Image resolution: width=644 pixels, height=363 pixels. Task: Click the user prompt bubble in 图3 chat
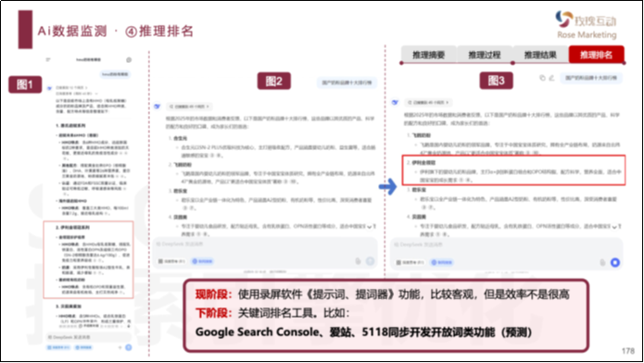(590, 78)
